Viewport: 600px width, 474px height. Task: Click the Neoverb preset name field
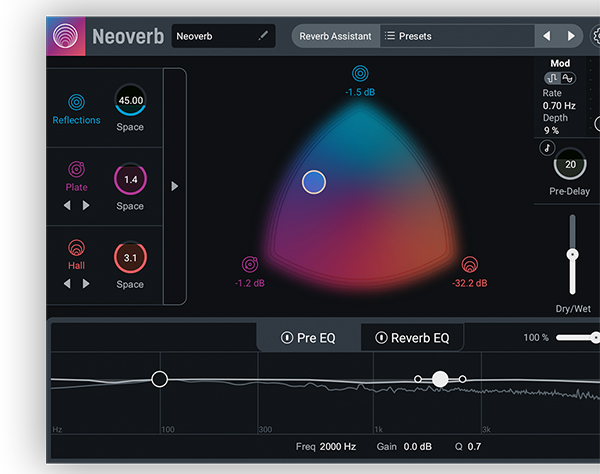(223, 36)
